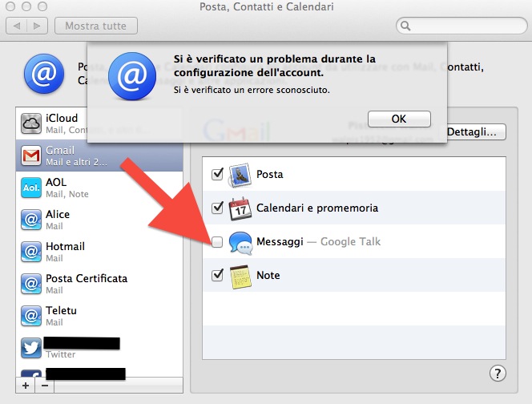
Task: Uncheck the Note checkbox
Action: (217, 275)
